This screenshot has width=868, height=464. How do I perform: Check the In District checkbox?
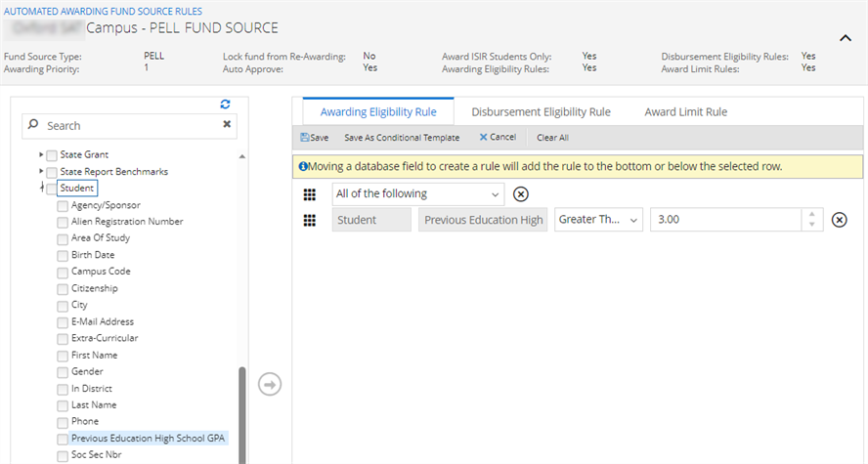63,390
